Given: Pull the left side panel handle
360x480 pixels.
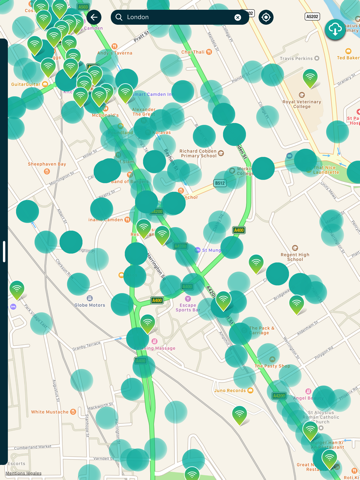Looking at the screenshot, I should point(4,252).
